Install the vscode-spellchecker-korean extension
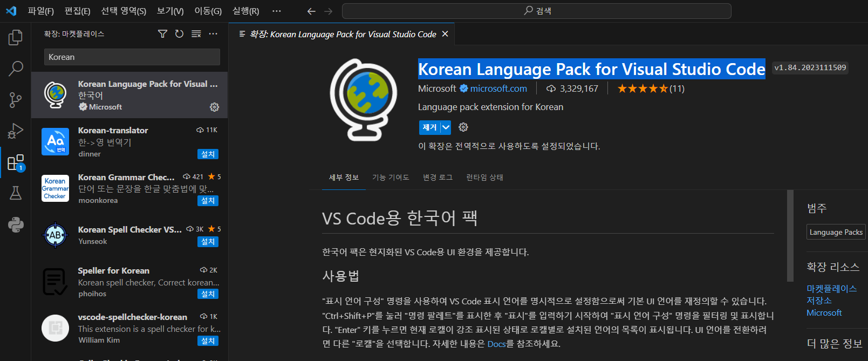The image size is (868, 361). (x=208, y=341)
